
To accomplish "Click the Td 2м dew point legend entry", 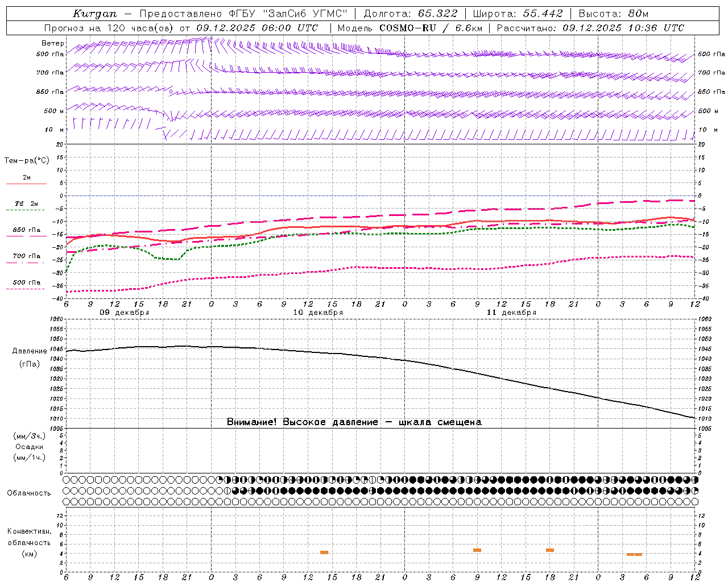I will 26,203.
